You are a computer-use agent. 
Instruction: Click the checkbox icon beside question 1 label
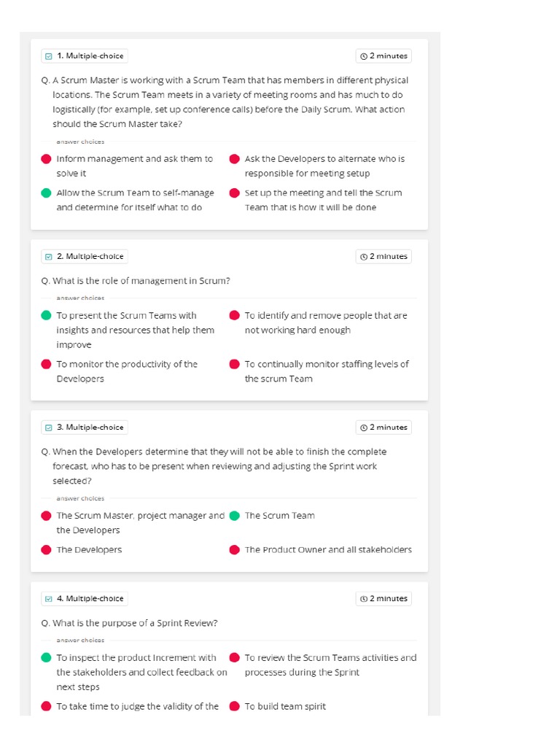(x=49, y=56)
